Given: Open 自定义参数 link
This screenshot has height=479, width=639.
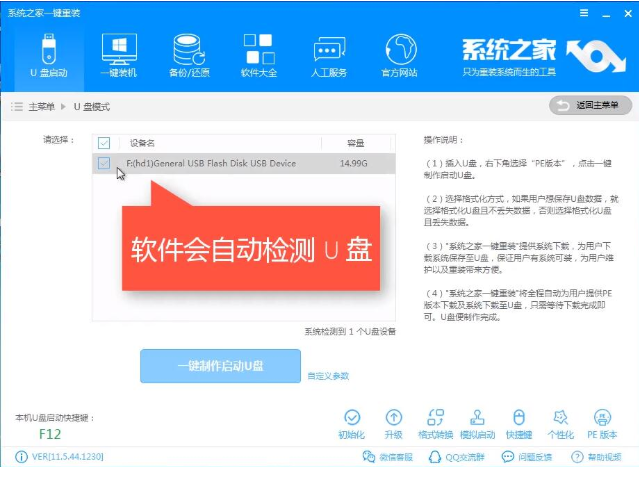Looking at the screenshot, I should click(328, 376).
